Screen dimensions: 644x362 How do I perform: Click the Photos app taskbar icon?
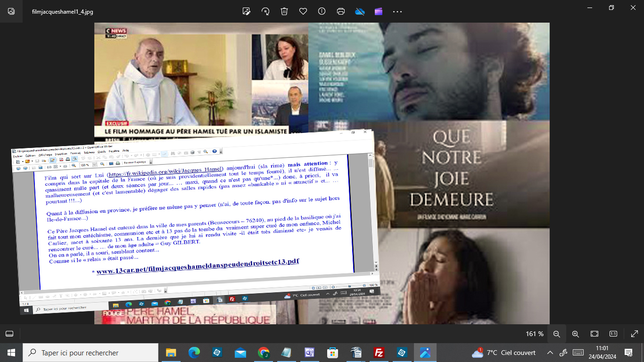[425, 353]
